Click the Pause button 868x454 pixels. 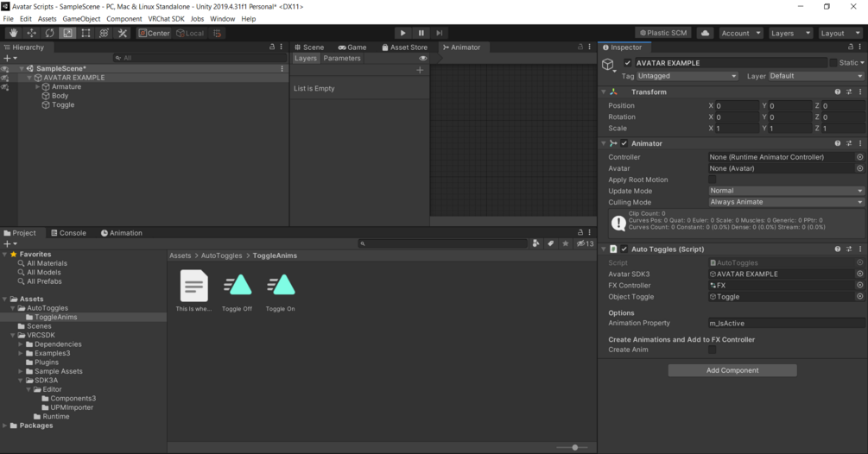421,33
